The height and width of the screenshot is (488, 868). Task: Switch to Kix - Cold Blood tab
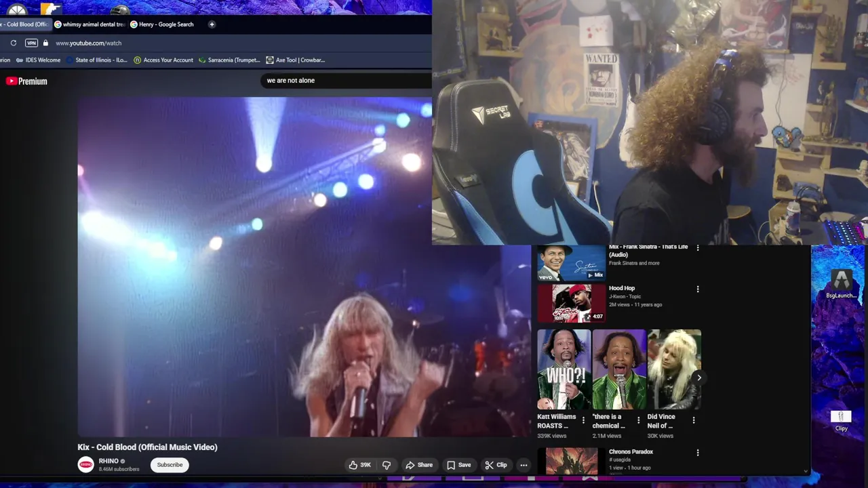click(25, 24)
